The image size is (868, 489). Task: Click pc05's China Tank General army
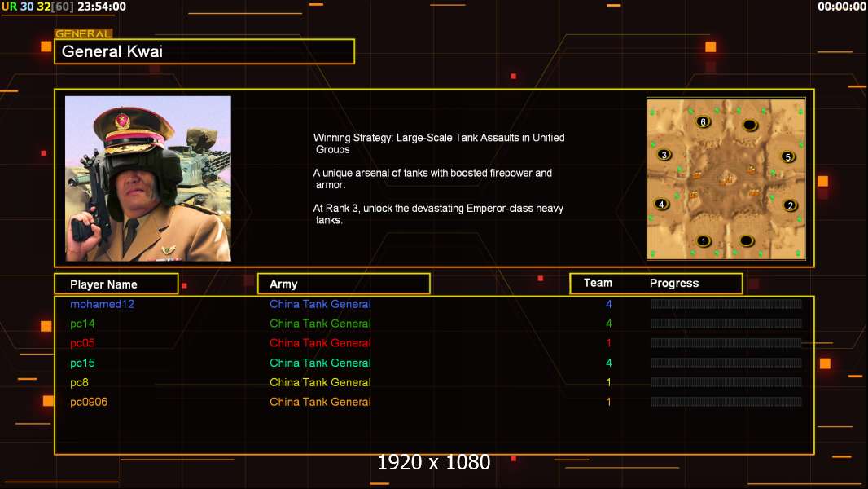pyautogui.click(x=320, y=343)
